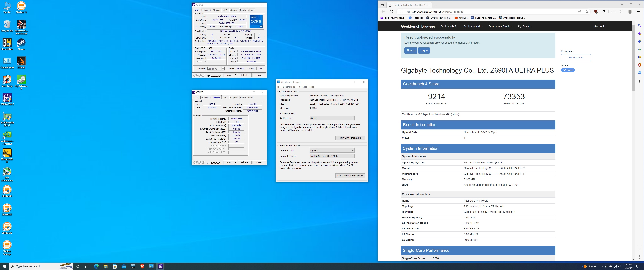
Task: Click the taskbar search box
Action: [x=41, y=266]
